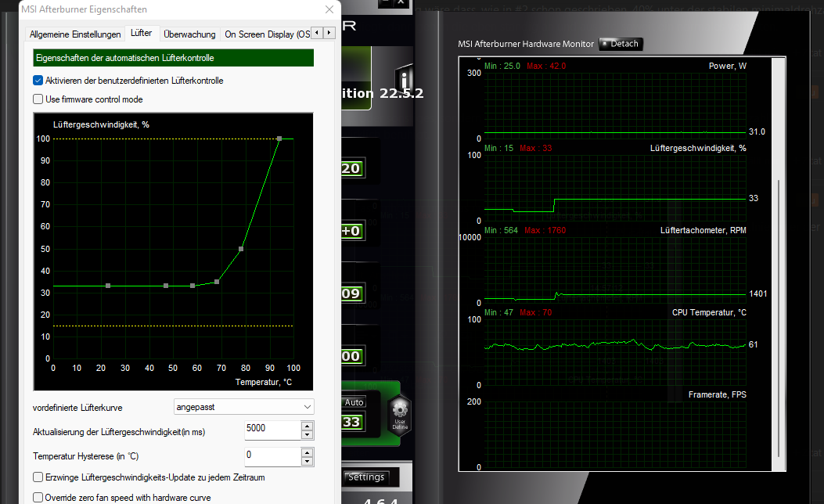Image resolution: width=824 pixels, height=504 pixels.
Task: Click the 31.0 power reading
Action: [757, 132]
